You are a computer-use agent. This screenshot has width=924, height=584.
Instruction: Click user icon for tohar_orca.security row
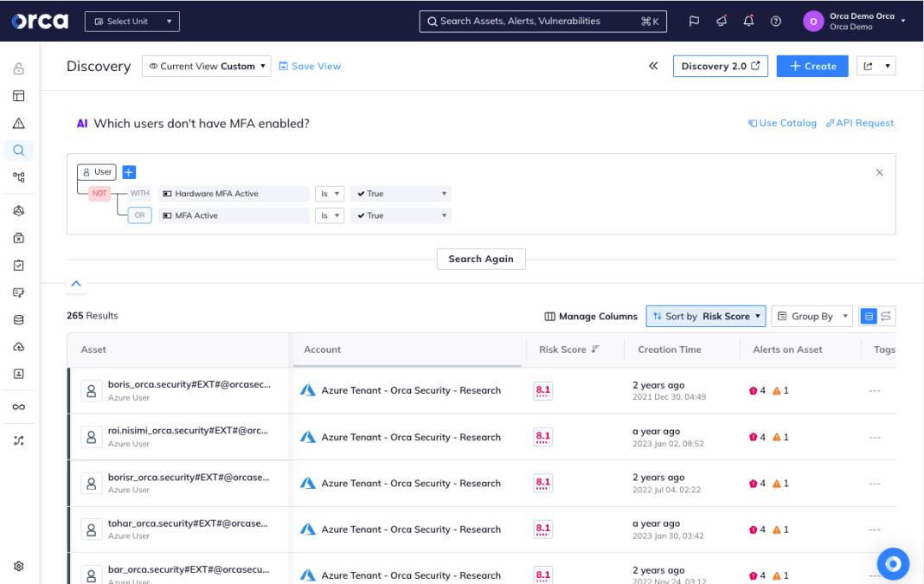coord(92,529)
